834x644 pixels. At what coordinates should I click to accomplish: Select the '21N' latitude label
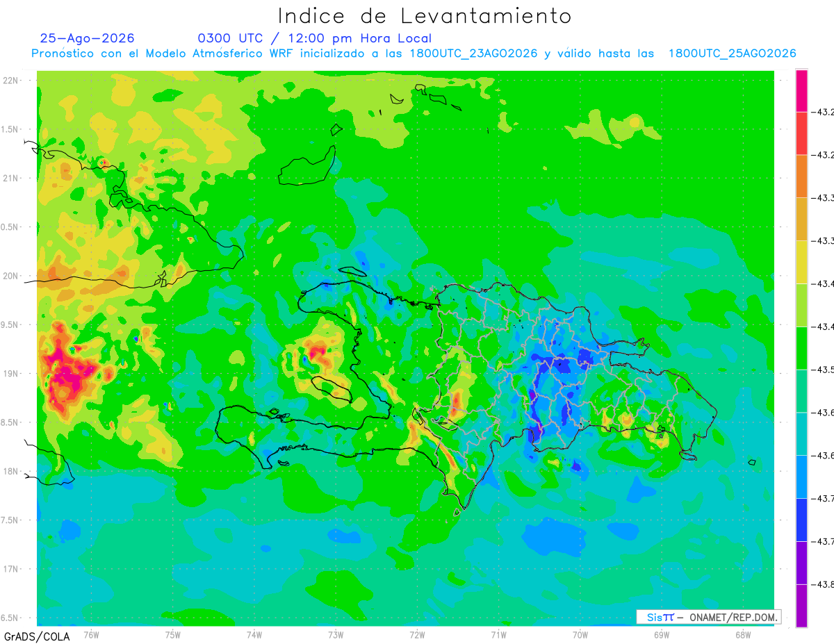tap(12, 179)
